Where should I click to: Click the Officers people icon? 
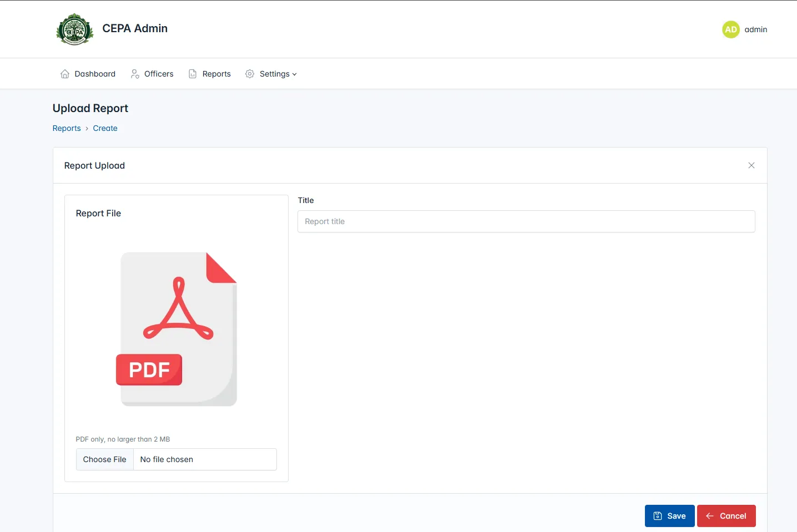(135, 74)
